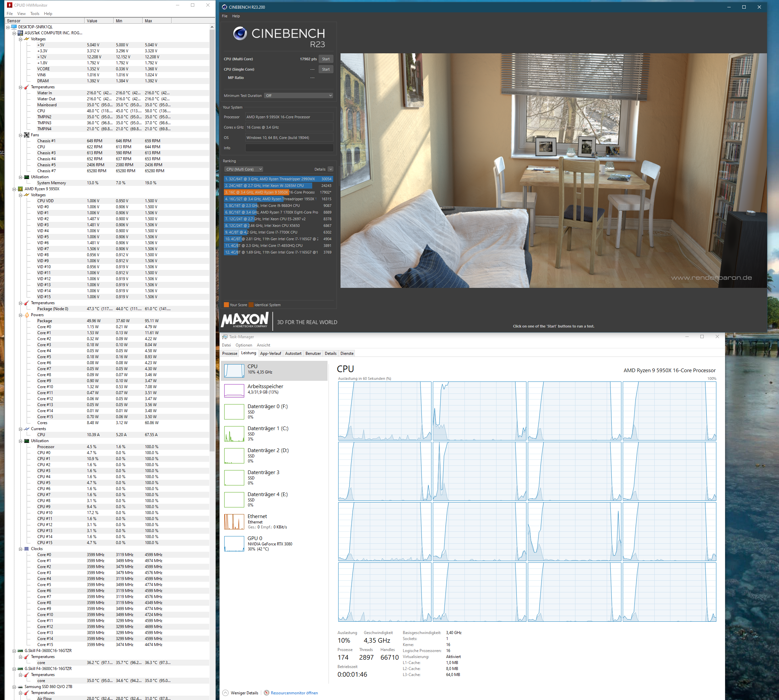Collapse ASUSTeK COMPUTER INC. ROG node
The width and height of the screenshot is (779, 700).
click(14, 33)
